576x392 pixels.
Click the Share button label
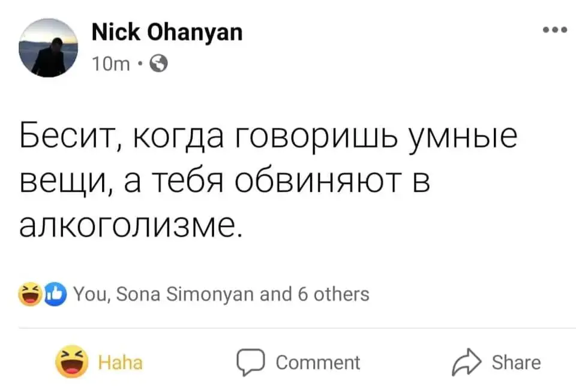(515, 363)
